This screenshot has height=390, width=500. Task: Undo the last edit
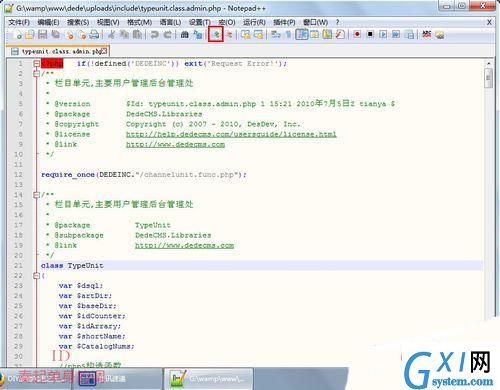point(154,35)
